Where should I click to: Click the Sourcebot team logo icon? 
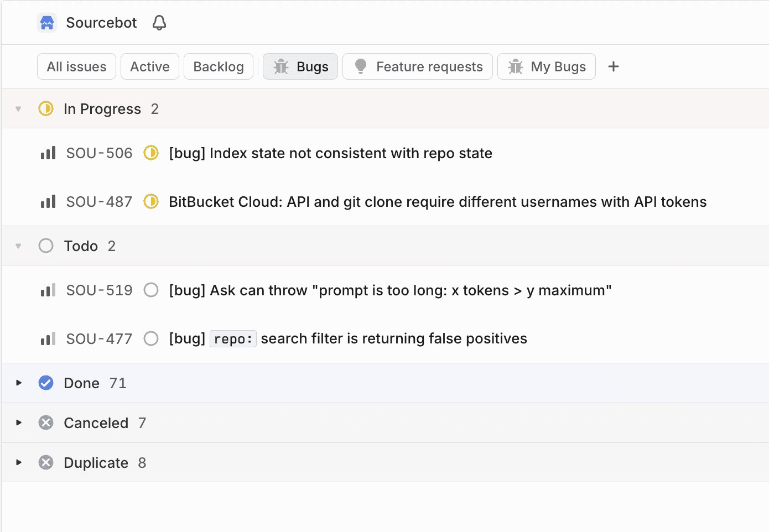tap(47, 23)
